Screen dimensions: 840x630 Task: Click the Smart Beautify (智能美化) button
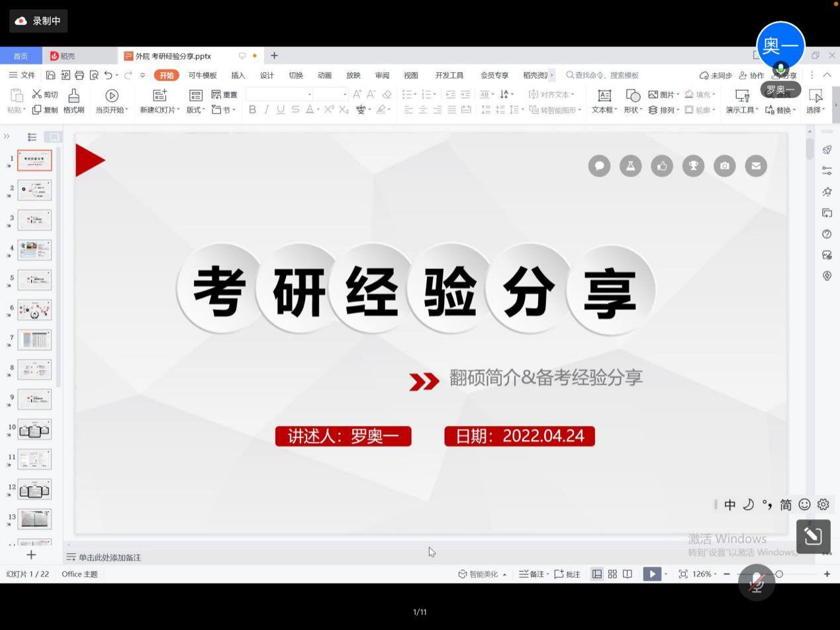[483, 574]
